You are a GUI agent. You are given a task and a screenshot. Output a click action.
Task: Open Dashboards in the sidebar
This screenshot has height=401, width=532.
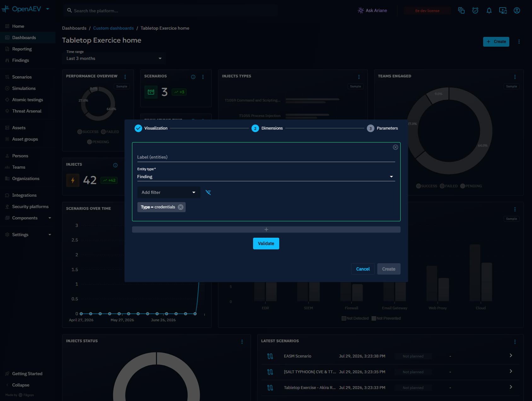28,38
